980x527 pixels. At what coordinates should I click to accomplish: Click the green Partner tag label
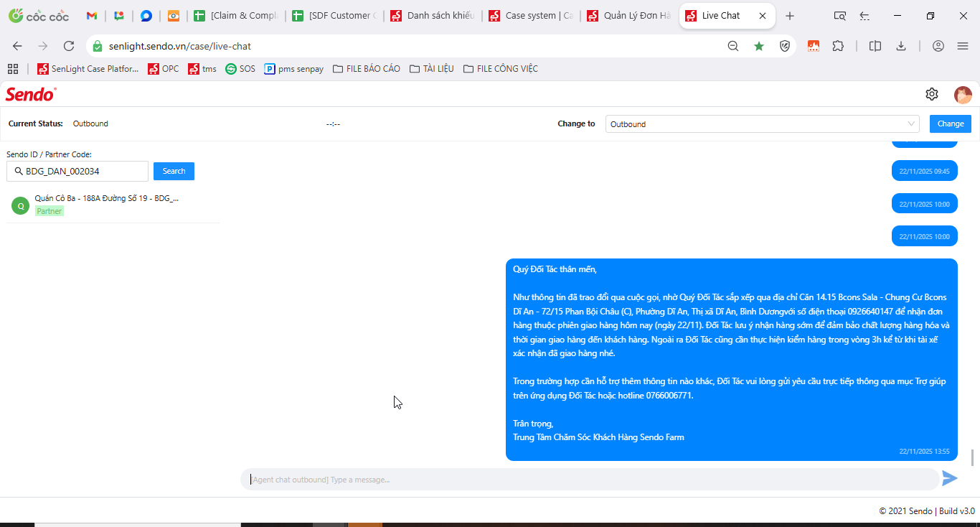50,211
